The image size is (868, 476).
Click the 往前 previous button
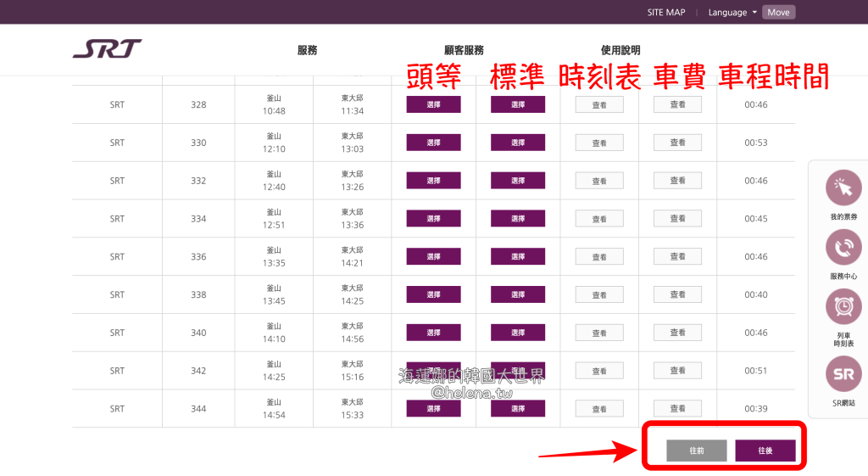pos(697,451)
